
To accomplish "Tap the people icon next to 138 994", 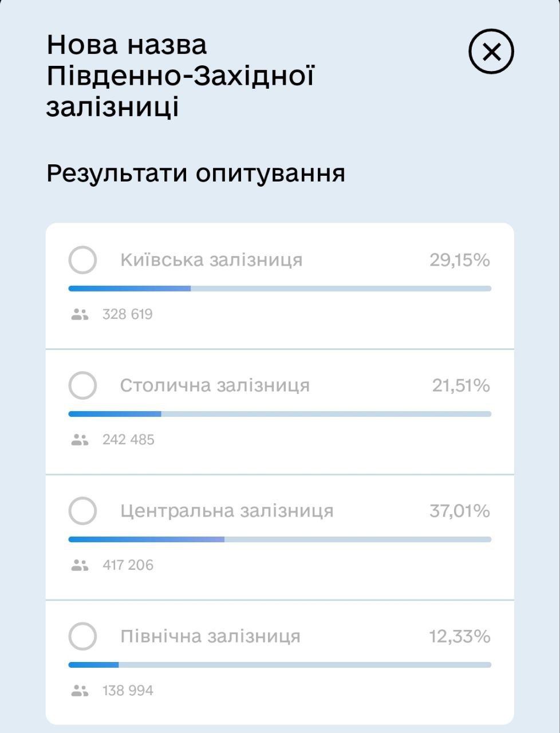I will click(x=80, y=691).
